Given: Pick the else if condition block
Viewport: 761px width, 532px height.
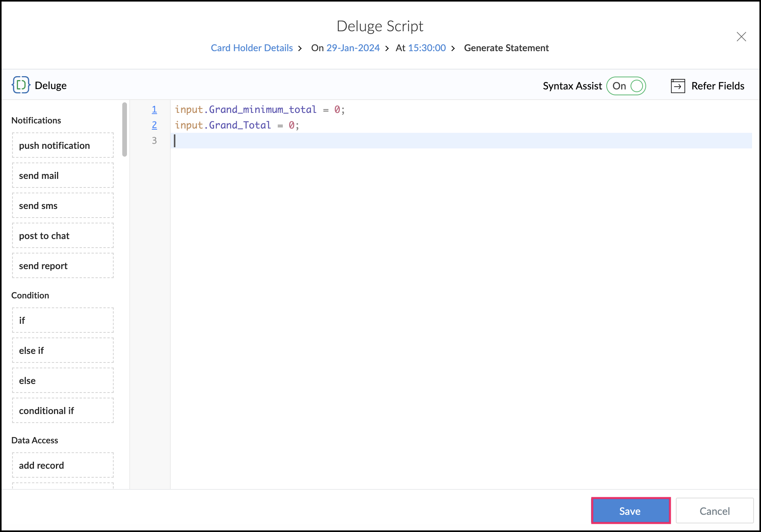Looking at the screenshot, I should 63,350.
